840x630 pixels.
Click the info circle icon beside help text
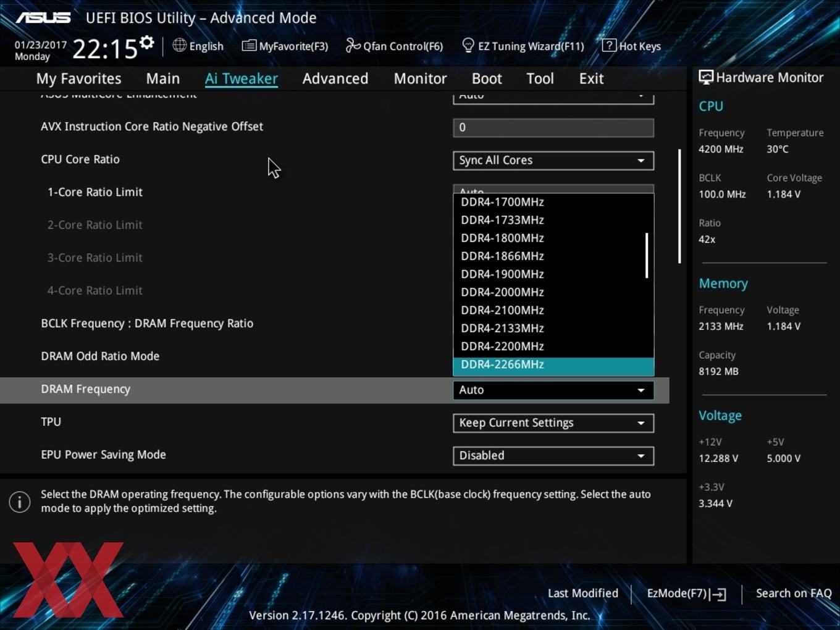pyautogui.click(x=20, y=502)
